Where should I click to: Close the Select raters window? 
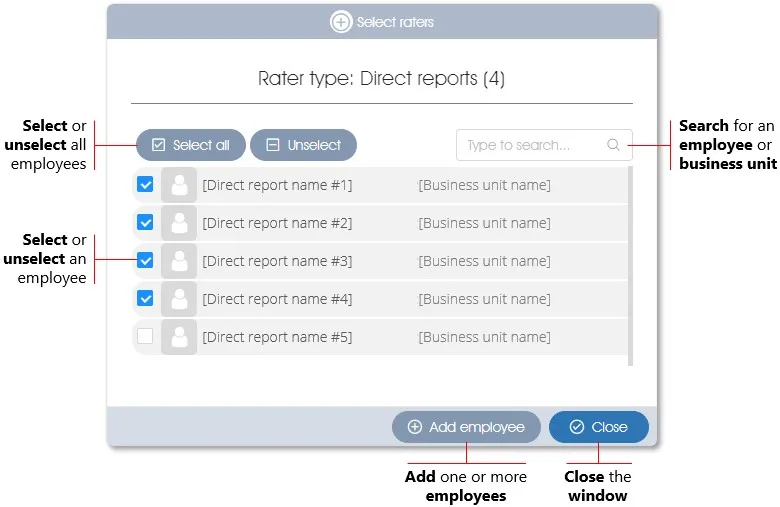coord(598,427)
